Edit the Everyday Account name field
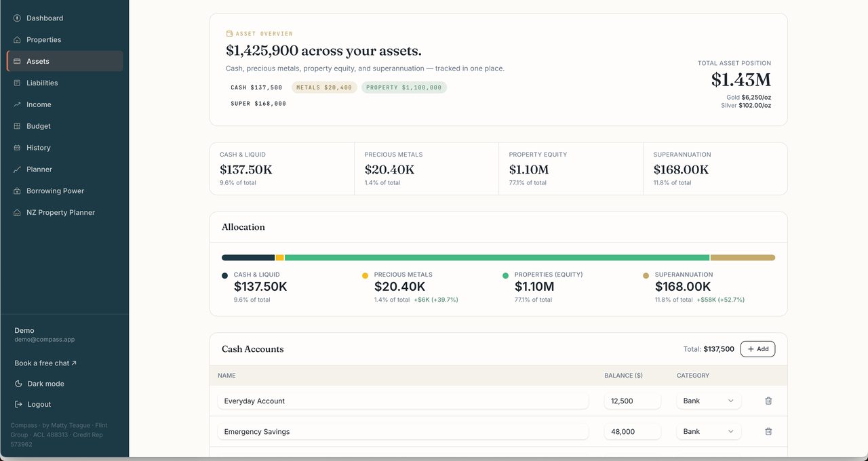 403,401
